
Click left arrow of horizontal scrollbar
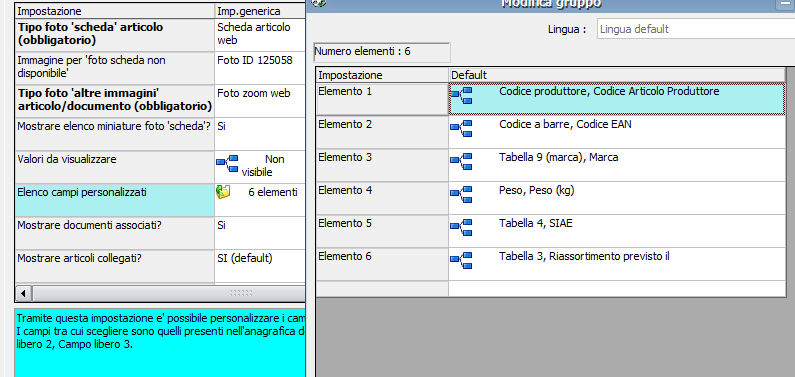tap(24, 293)
